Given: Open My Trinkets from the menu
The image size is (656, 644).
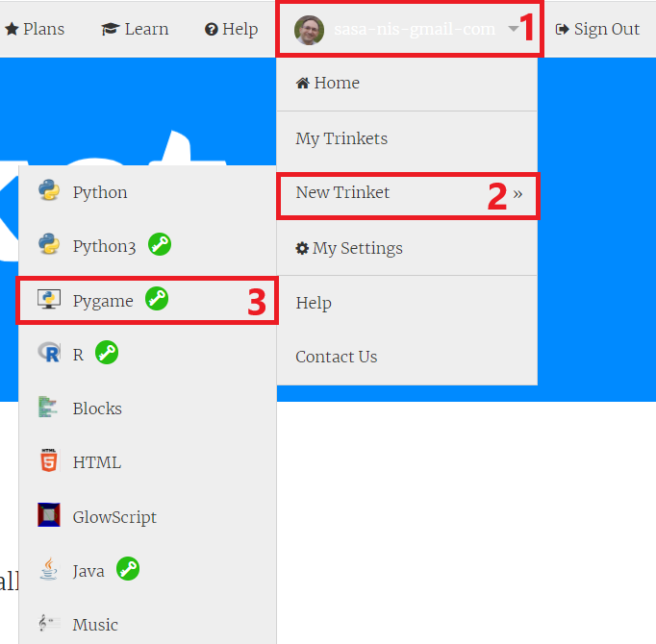Looking at the screenshot, I should coord(407,138).
